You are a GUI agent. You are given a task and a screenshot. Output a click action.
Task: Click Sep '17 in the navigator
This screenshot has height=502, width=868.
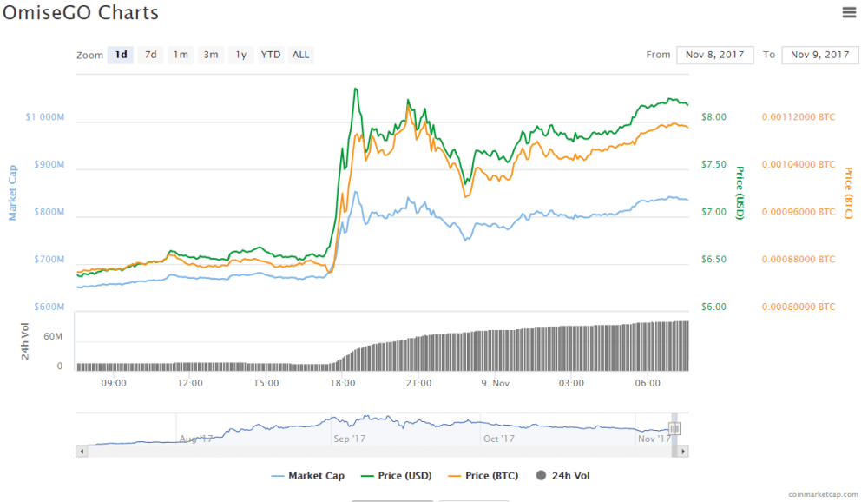click(349, 439)
